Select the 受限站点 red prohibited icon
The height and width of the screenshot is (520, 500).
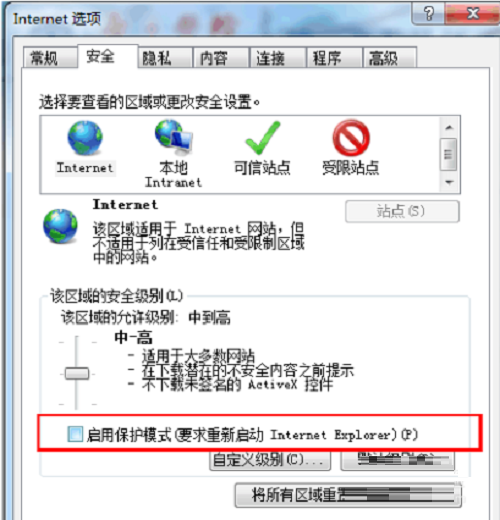(x=351, y=138)
